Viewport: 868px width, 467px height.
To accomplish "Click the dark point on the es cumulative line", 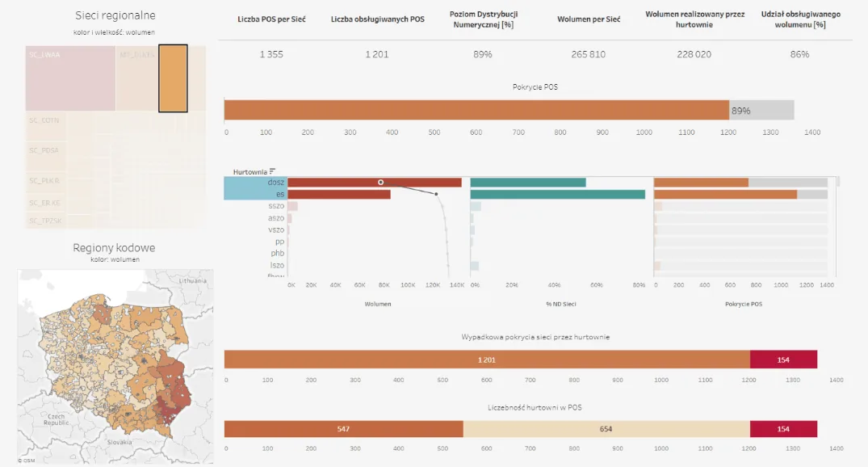I will [436, 194].
